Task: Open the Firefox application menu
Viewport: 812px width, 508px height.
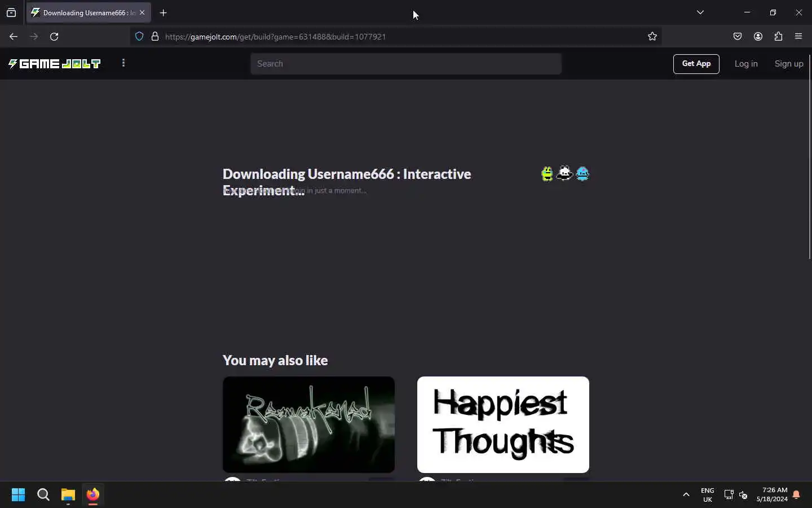Action: [x=798, y=37]
